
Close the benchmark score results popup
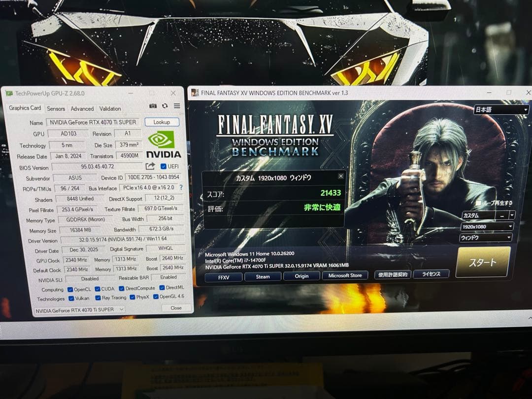[x=340, y=176]
